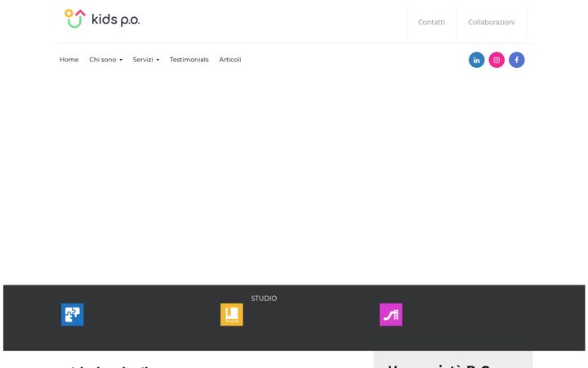Image resolution: width=588 pixels, height=368 pixels.
Task: Open the Collaborazioni link
Action: pyautogui.click(x=492, y=22)
